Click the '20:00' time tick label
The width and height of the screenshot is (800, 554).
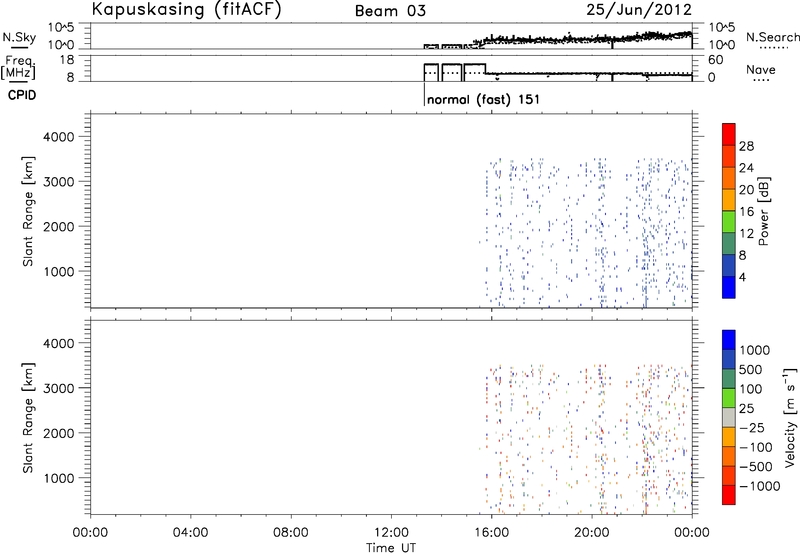coord(592,533)
